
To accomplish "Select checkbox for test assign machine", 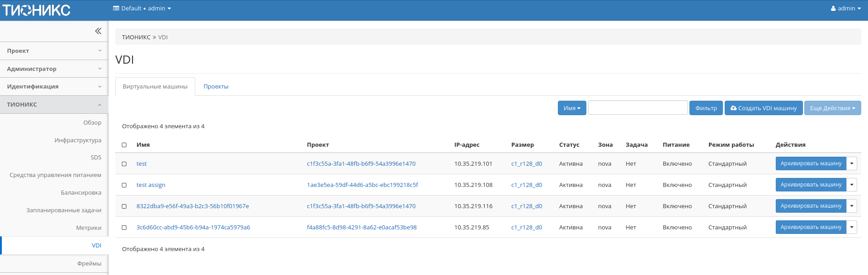I will click(x=124, y=185).
